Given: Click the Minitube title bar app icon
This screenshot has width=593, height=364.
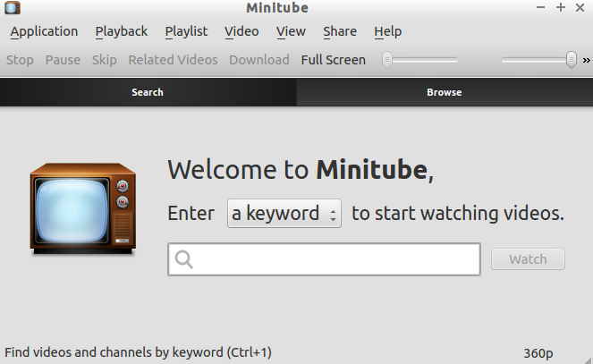Looking at the screenshot, I should pos(13,7).
